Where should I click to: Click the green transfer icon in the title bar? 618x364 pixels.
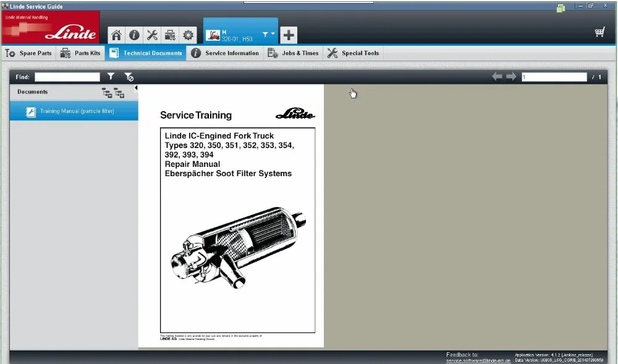pos(561,6)
